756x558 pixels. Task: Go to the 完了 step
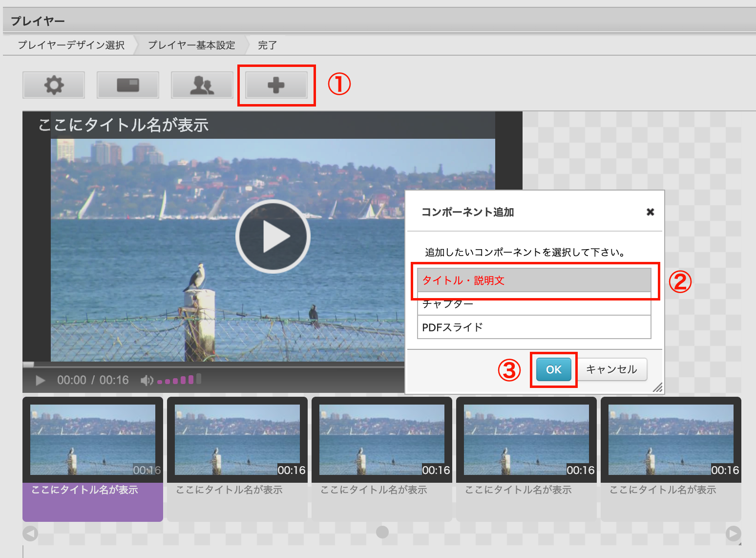click(x=268, y=45)
